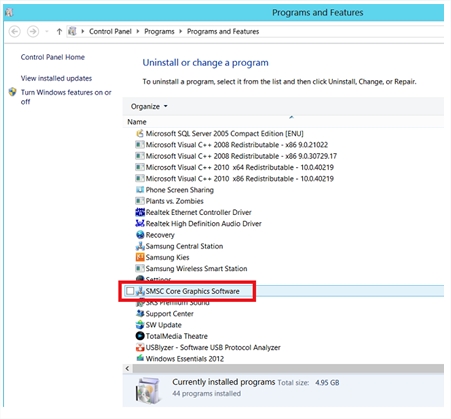Click the Realtek Ethernet Controller Driver icon

coord(140,212)
